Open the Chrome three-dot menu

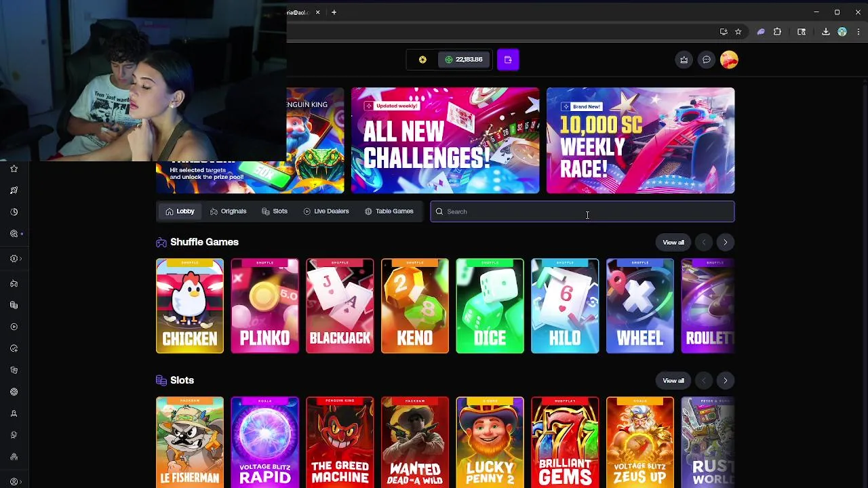(859, 32)
